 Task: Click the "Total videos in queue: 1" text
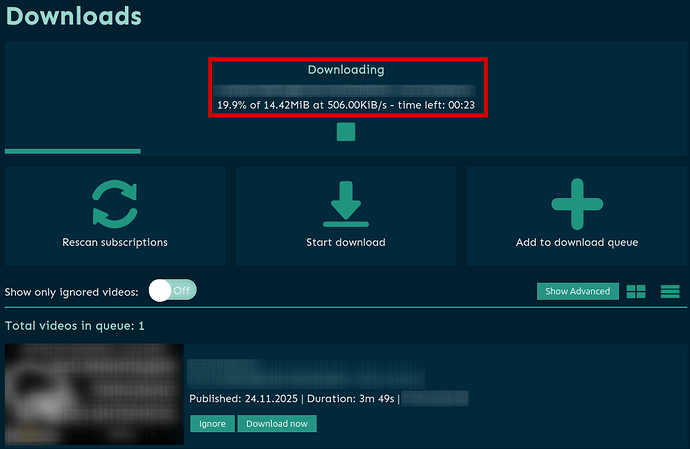[x=75, y=326]
